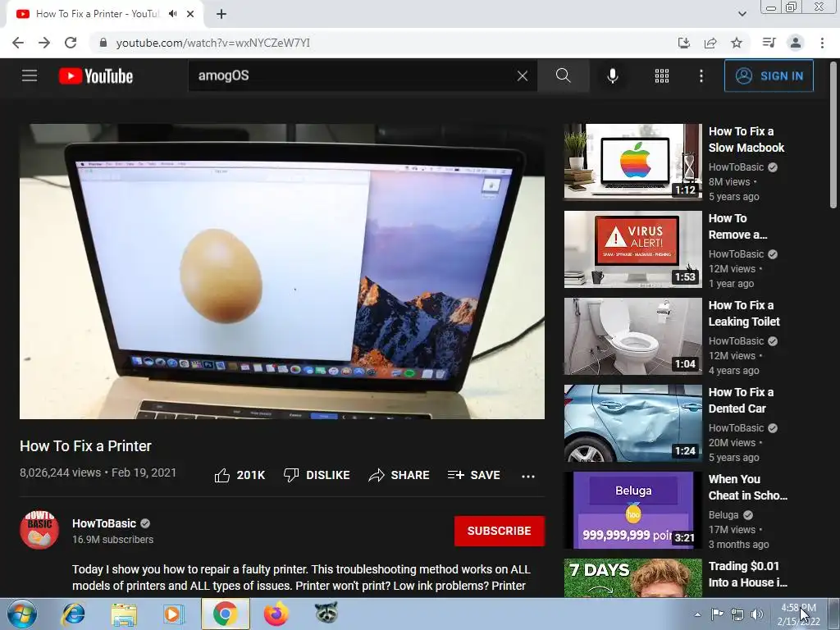Open How To Fix a Slow Macbook thumbnail
The height and width of the screenshot is (630, 840).
point(632,162)
